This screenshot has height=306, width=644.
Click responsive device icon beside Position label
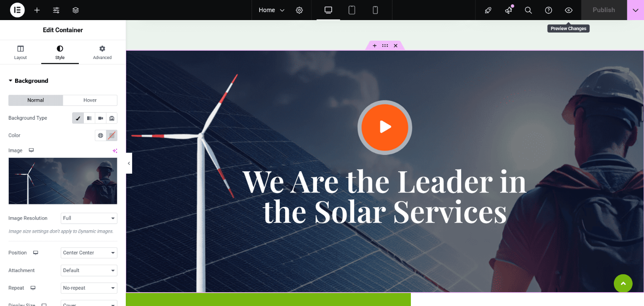click(36, 253)
